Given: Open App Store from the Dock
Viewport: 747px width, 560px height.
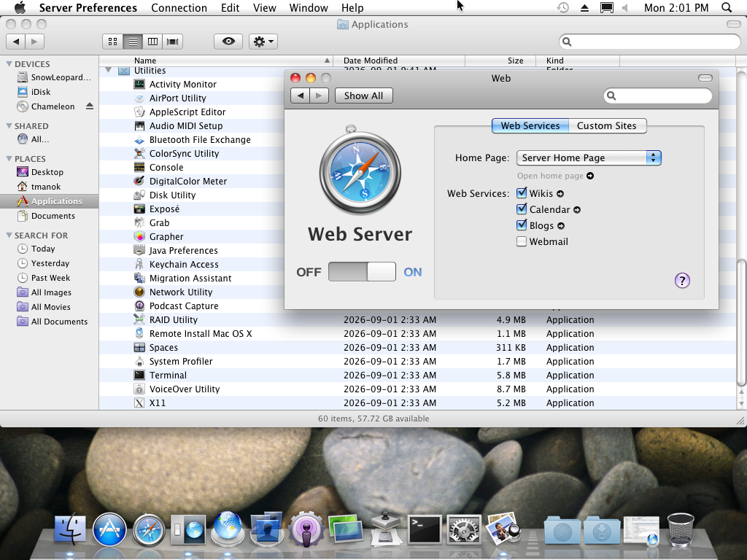Looking at the screenshot, I should 109,529.
